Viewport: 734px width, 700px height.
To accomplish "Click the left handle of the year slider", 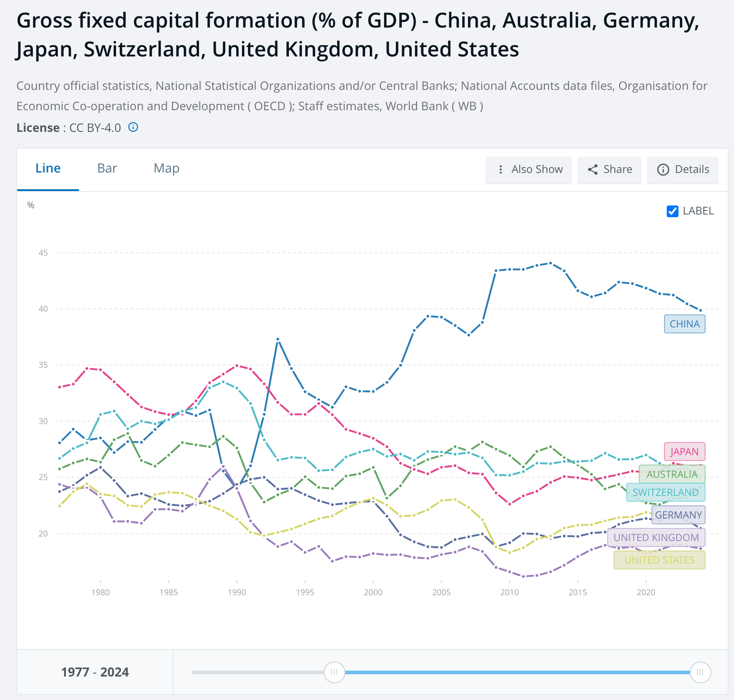I will tap(334, 672).
